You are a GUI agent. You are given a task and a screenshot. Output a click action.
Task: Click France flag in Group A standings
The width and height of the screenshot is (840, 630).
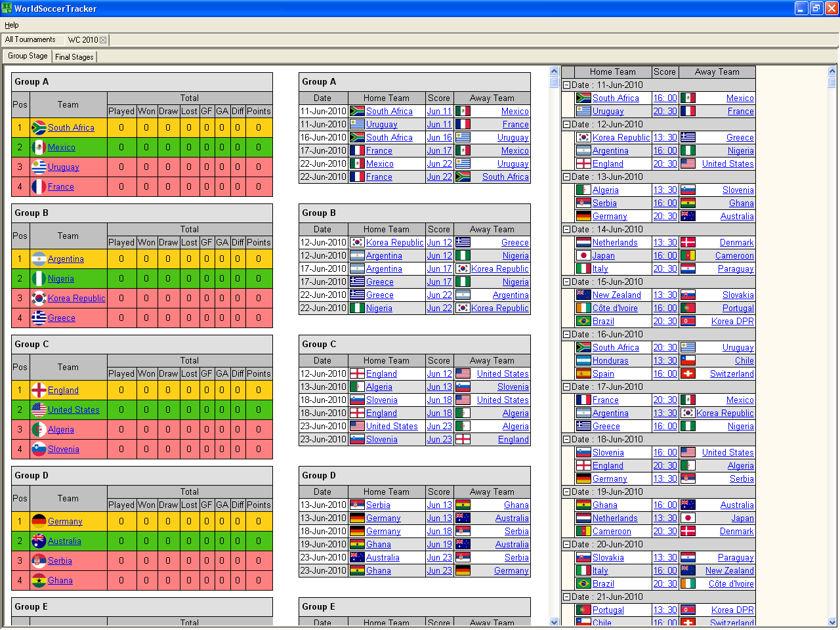pyautogui.click(x=39, y=186)
